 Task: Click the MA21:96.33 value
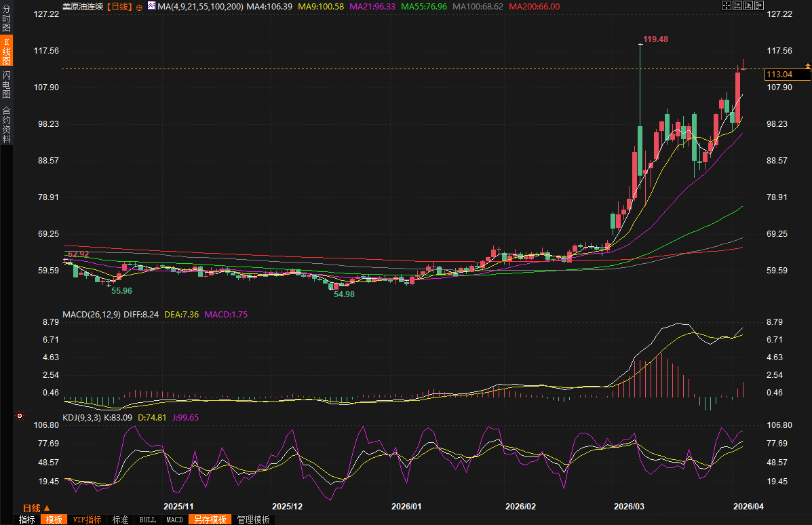(372, 7)
